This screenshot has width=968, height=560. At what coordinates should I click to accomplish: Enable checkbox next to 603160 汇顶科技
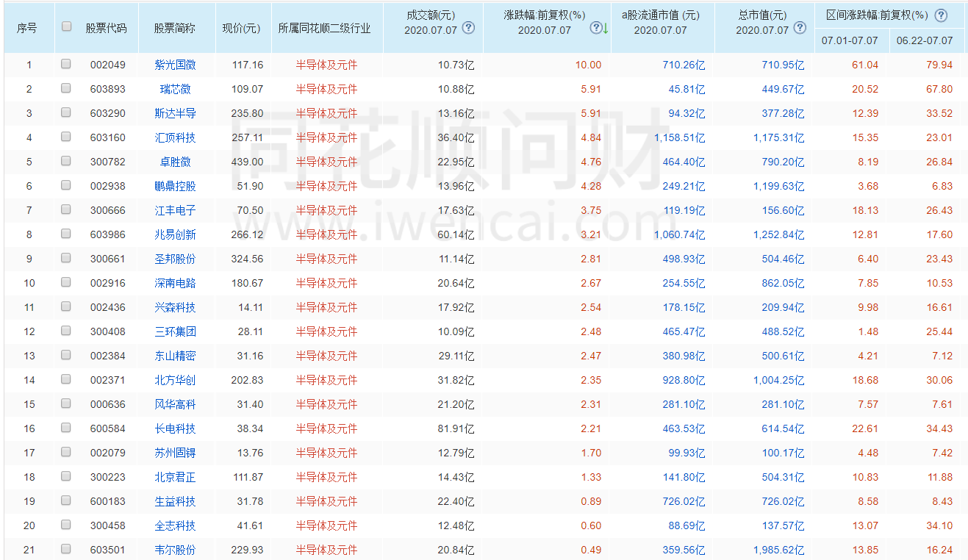(x=66, y=137)
